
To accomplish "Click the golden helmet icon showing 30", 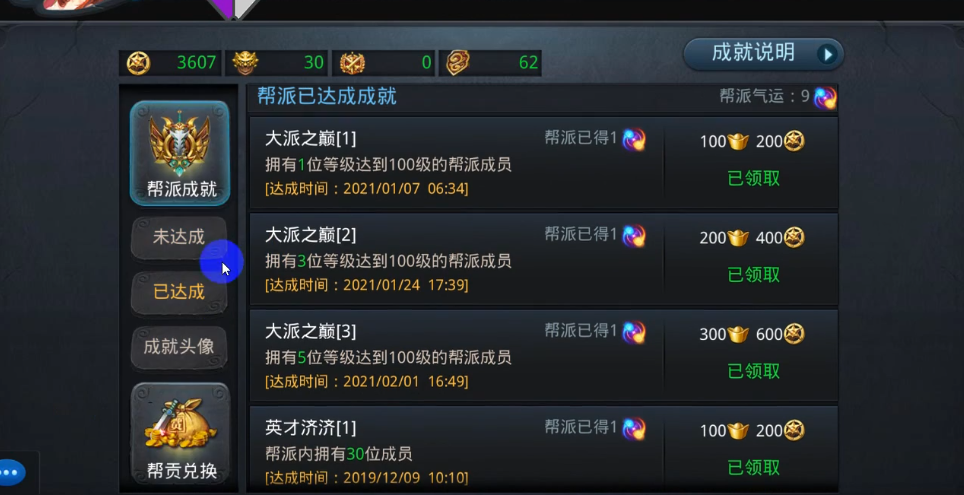I will click(x=245, y=63).
